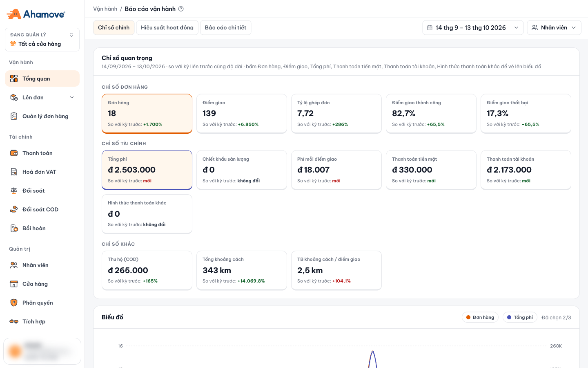Click the Nhân viên sidebar icon

pyautogui.click(x=14, y=265)
